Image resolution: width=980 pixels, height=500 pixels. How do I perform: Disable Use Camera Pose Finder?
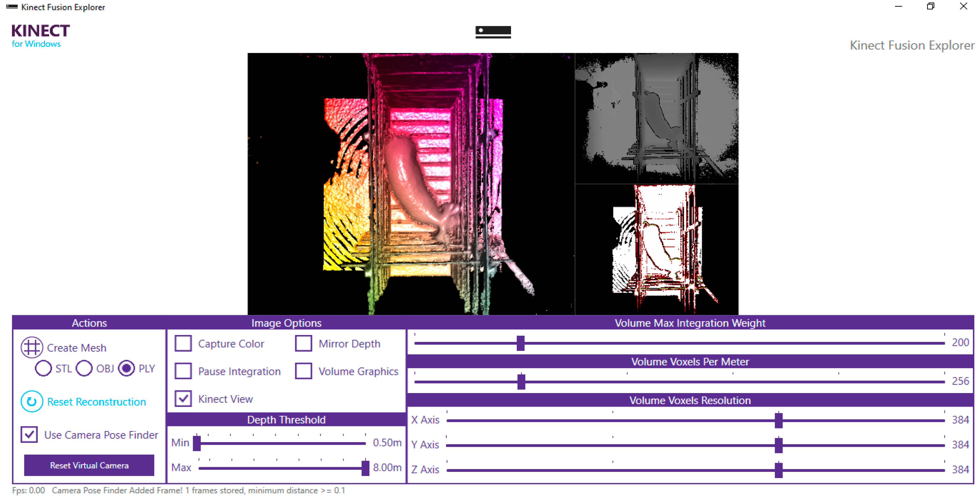coord(29,435)
